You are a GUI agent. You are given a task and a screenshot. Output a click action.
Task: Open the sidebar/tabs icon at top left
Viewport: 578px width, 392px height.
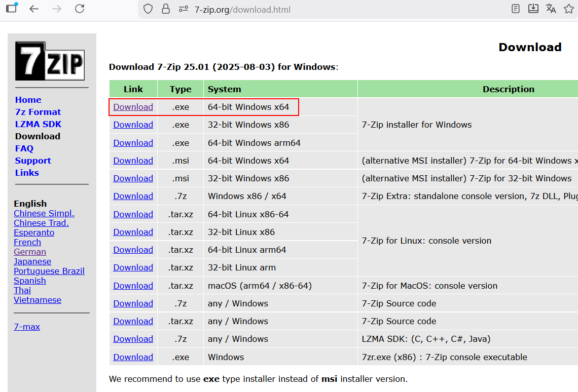coord(11,8)
